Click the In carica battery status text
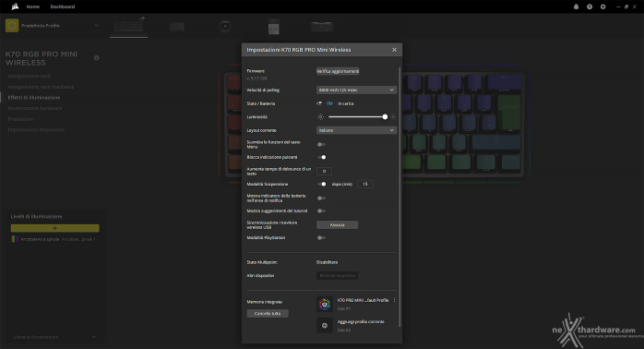This screenshot has width=644, height=349. coord(346,103)
